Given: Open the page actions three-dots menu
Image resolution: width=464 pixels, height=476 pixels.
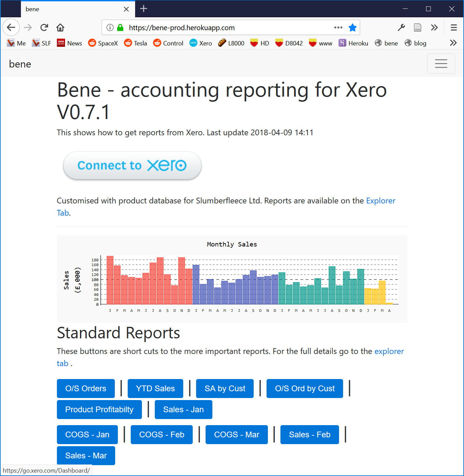Looking at the screenshot, I should point(338,27).
